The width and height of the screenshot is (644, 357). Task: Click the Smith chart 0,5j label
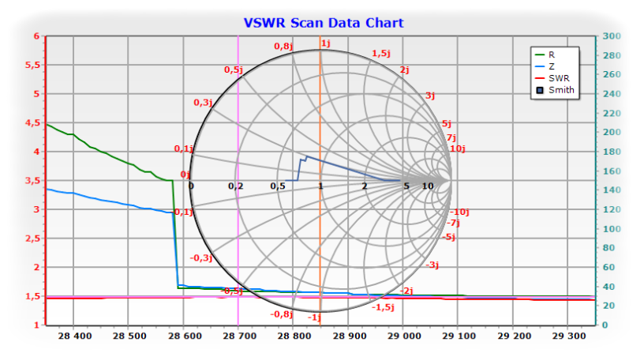[x=234, y=70]
